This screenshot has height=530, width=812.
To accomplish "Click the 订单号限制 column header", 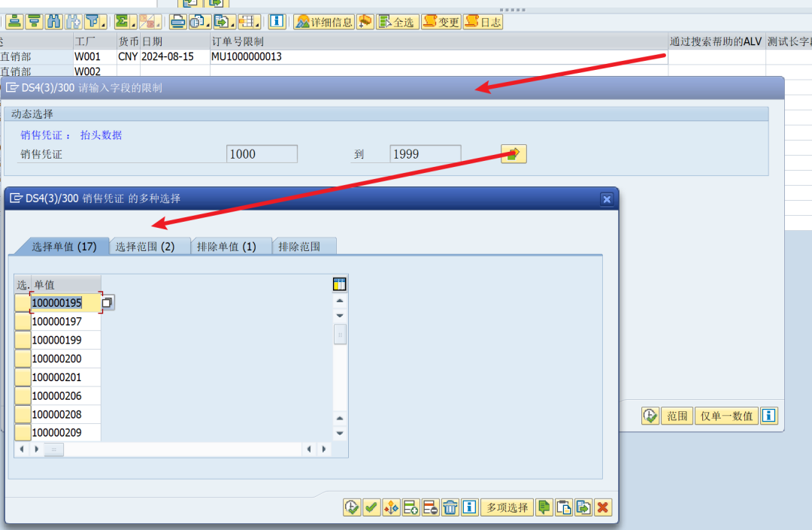I will [438, 41].
